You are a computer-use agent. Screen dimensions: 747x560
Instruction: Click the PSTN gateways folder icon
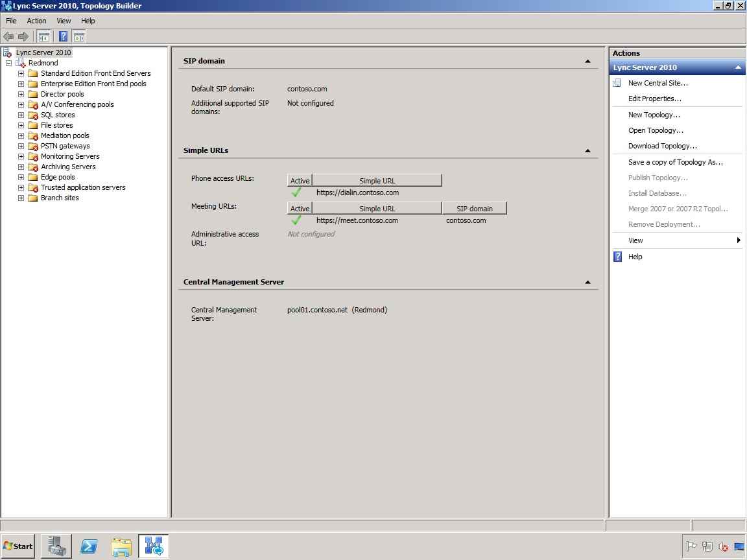(33, 146)
